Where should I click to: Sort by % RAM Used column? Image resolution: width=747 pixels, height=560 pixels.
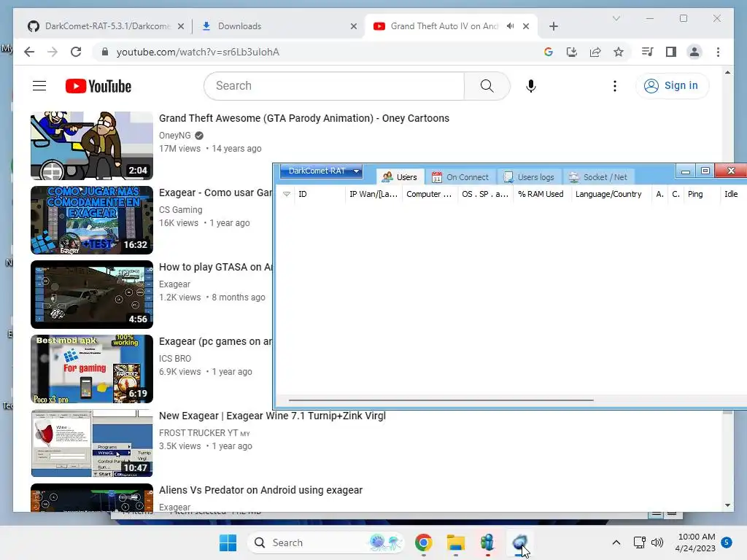pyautogui.click(x=541, y=194)
